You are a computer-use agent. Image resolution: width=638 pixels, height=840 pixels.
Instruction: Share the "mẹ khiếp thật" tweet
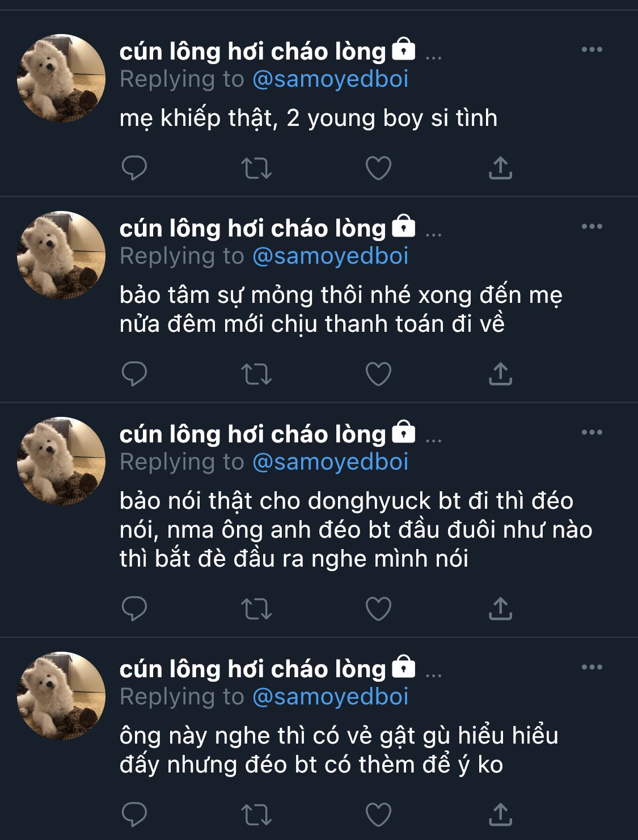500,168
